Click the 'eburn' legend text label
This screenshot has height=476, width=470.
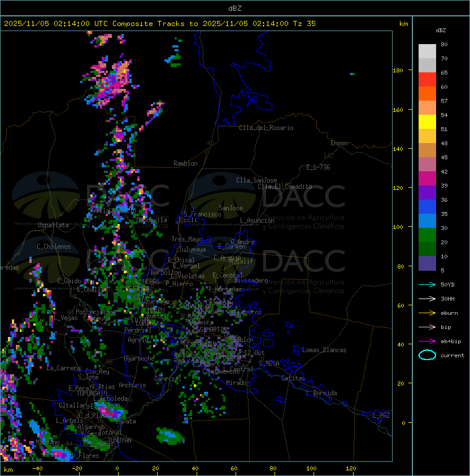[x=449, y=313]
